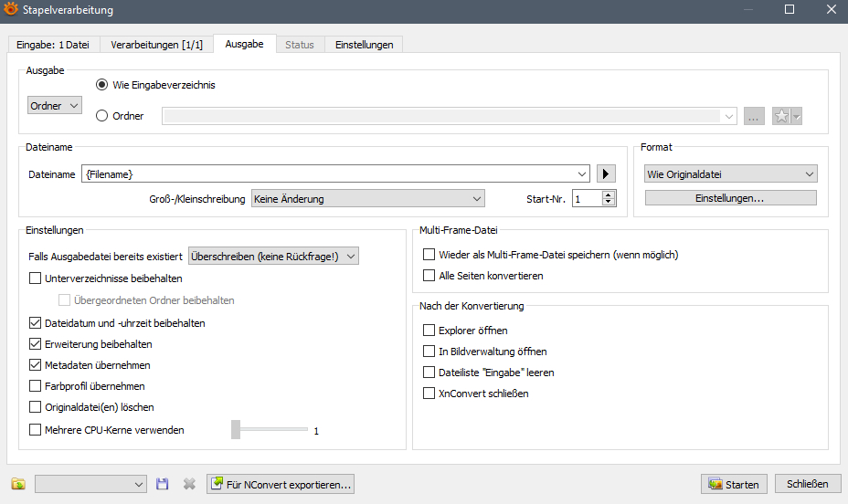The height and width of the screenshot is (504, 848).
Task: Click the CPU-Kerne slider handle
Action: [236, 429]
